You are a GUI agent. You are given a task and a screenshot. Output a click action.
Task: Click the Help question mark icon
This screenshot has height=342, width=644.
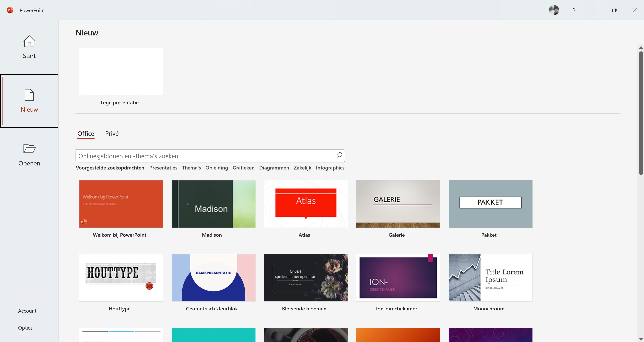(x=574, y=10)
